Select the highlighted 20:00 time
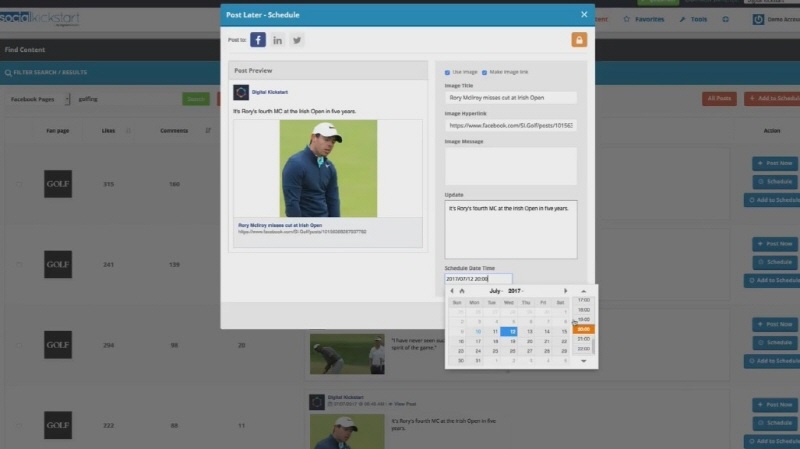 coord(584,329)
